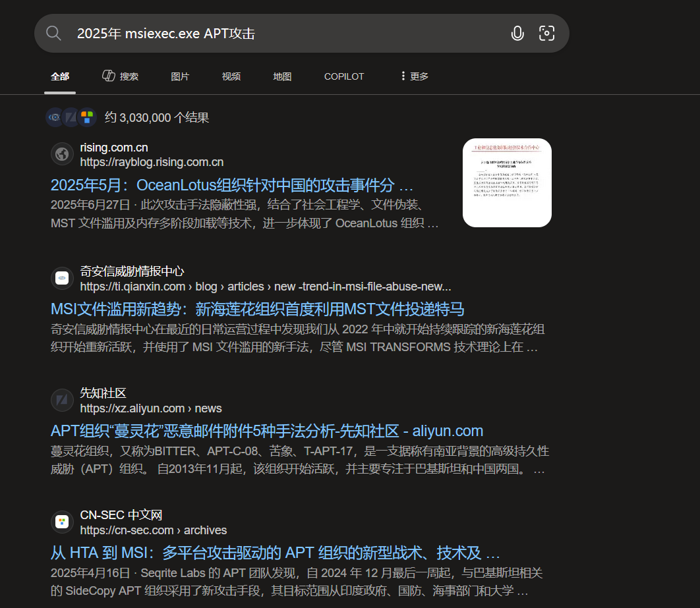The height and width of the screenshot is (608, 700).
Task: Open visual search via the camera icon
Action: click(x=547, y=33)
